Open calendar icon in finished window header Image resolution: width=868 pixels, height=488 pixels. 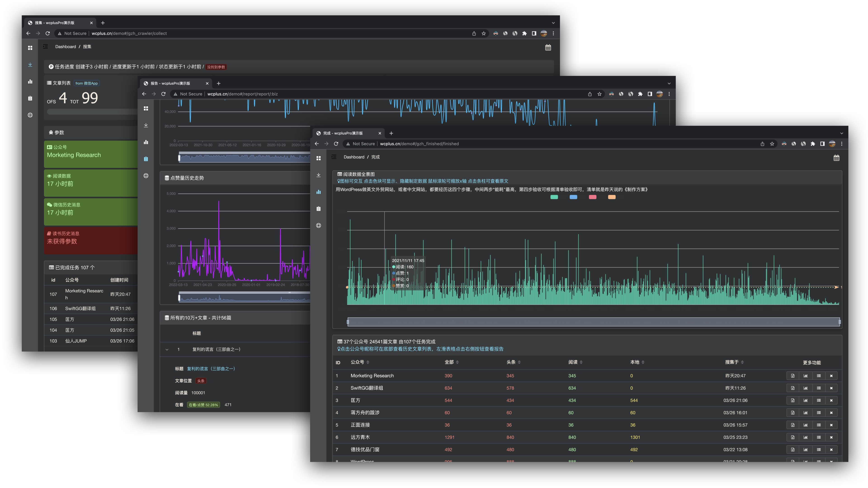coord(836,158)
